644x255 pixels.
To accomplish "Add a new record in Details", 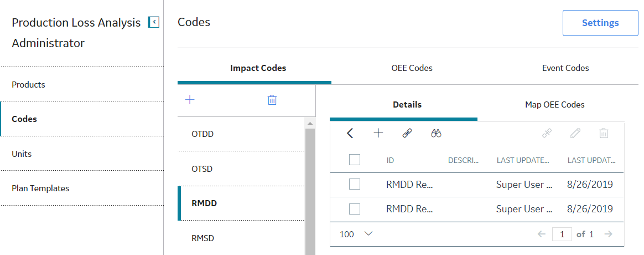I will 378,133.
